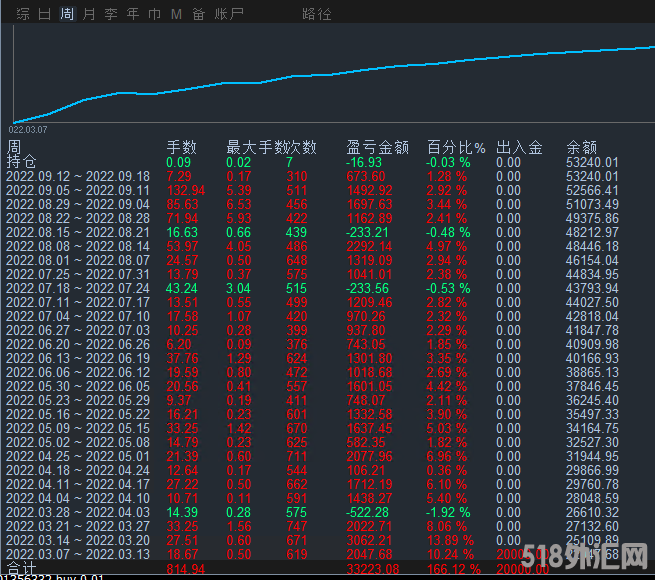655x580 pixels.
Task: Switch to the 季 quarterly tab
Action: coord(111,14)
